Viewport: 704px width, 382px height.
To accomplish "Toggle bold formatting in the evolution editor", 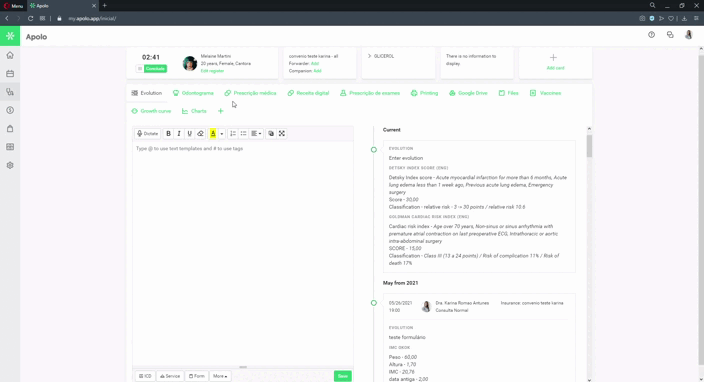I will [x=168, y=133].
